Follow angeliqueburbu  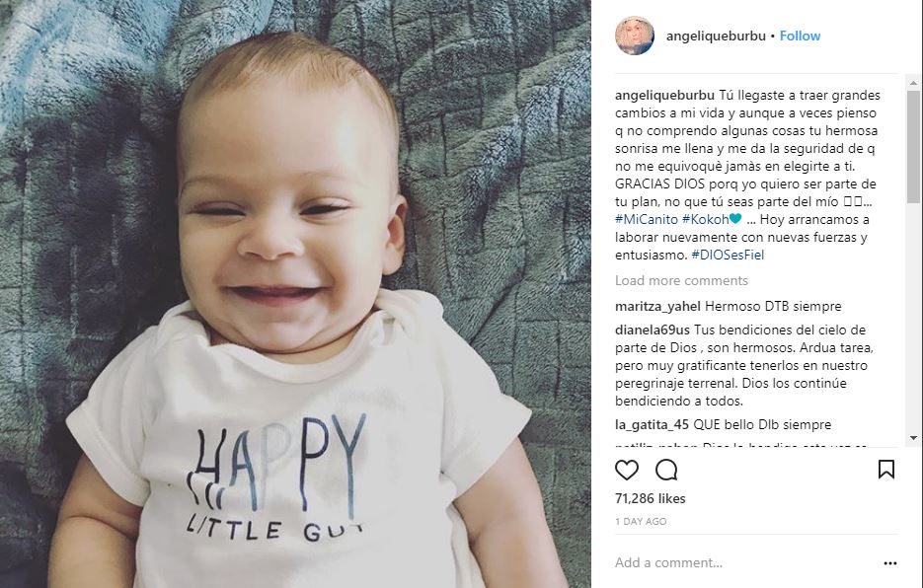point(800,36)
